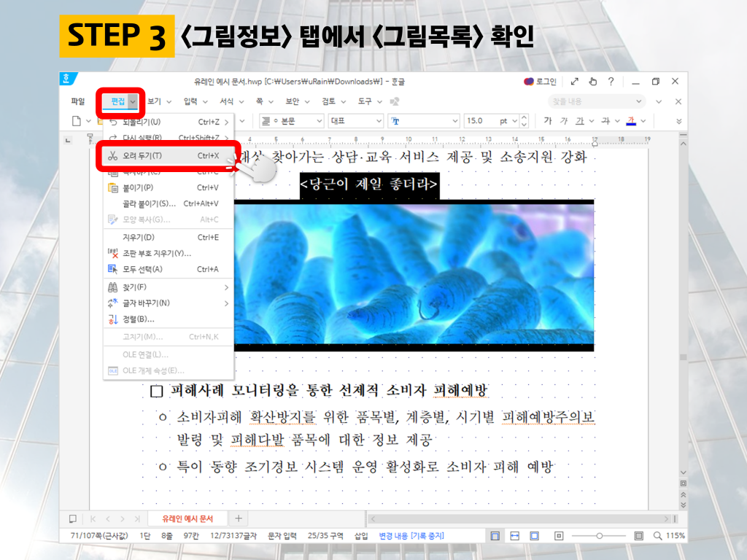Viewport: 747px width, 560px height.
Task: Click the magnifier zoom icon near 115%
Action: point(657,536)
